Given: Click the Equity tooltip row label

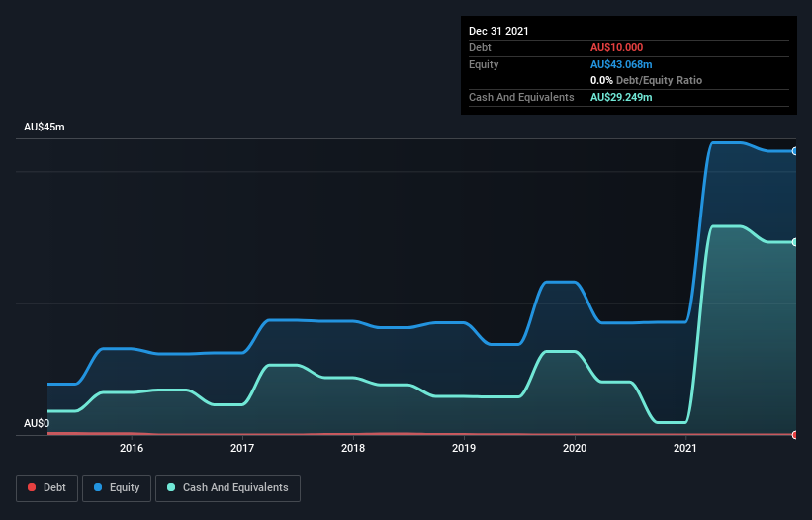Looking at the screenshot, I should coord(484,64).
